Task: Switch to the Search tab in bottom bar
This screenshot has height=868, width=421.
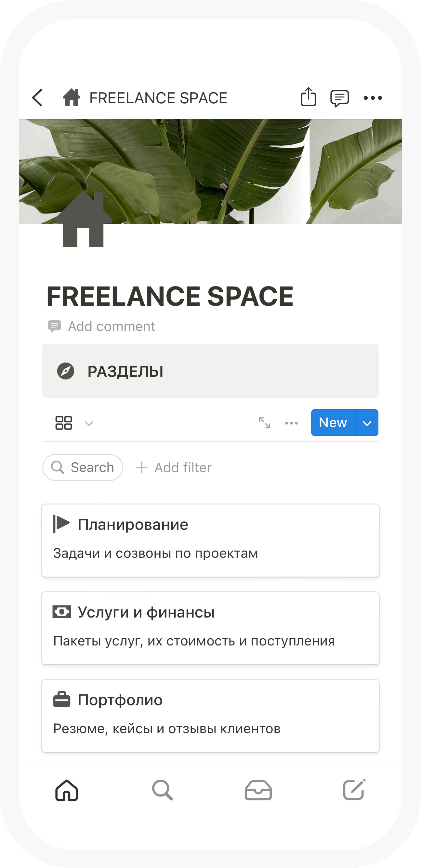Action: tap(162, 790)
